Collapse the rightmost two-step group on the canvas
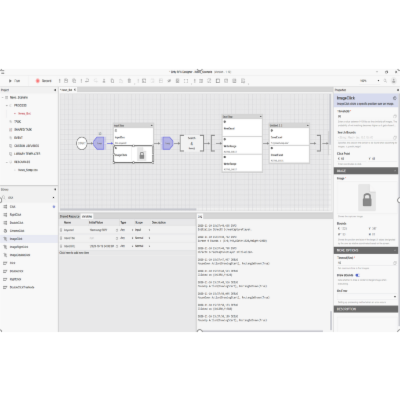Screen dimensions: 400x400 (307, 125)
